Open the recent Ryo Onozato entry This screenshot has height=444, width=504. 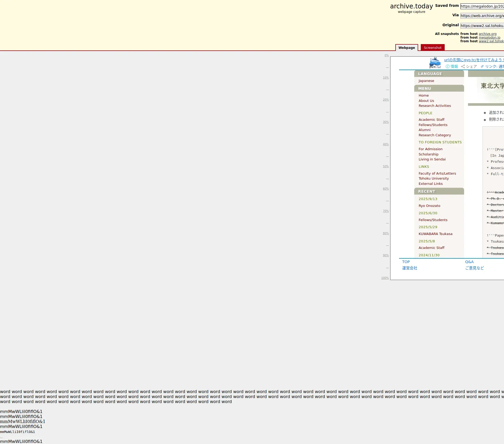point(429,206)
